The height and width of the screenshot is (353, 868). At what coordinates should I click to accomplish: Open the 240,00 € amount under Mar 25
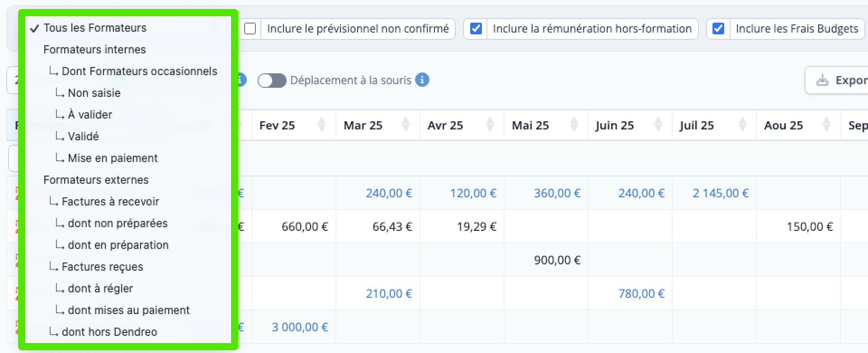(389, 193)
